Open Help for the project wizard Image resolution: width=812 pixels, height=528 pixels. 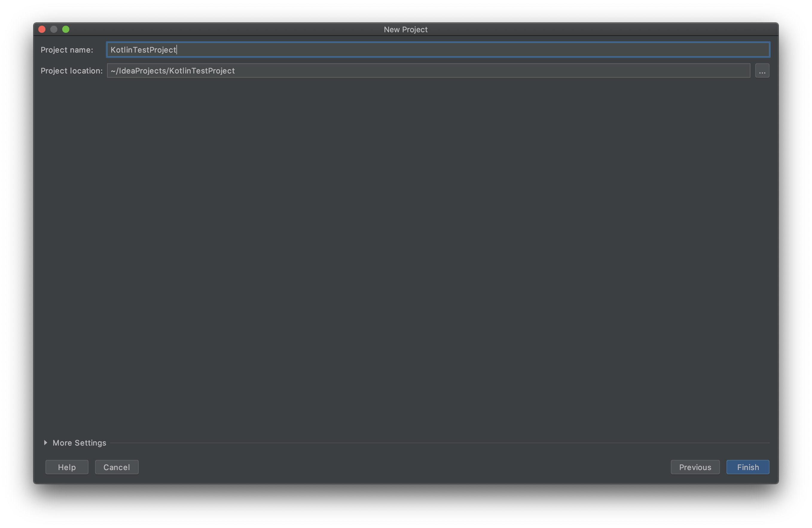(67, 467)
